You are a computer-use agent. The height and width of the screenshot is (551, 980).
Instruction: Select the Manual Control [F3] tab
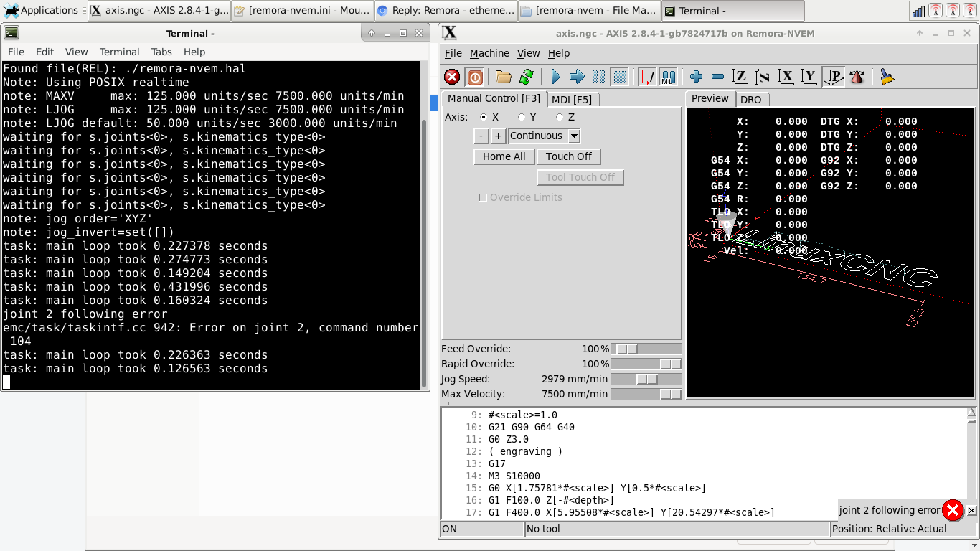coord(494,98)
